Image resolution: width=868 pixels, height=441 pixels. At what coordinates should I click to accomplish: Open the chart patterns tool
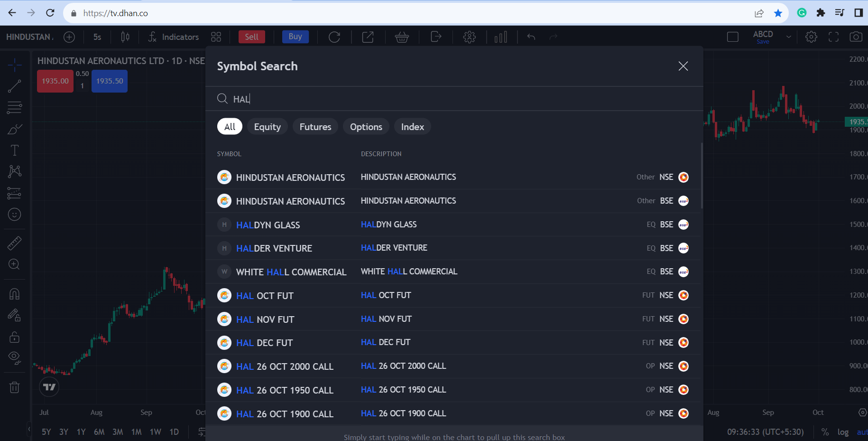pos(14,171)
